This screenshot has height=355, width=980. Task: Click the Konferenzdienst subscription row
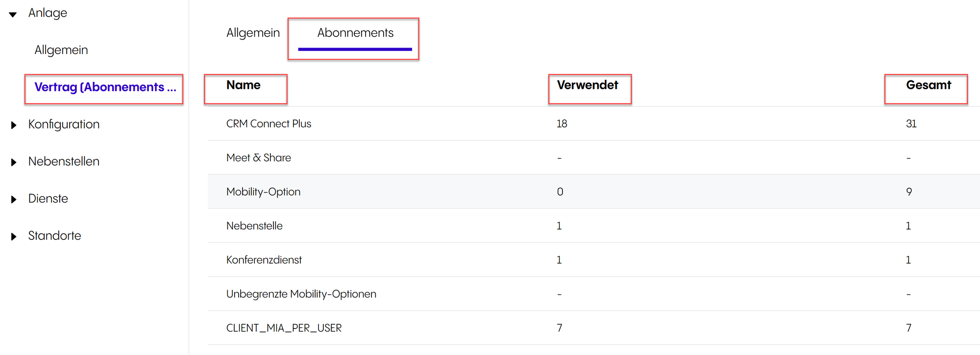click(264, 260)
